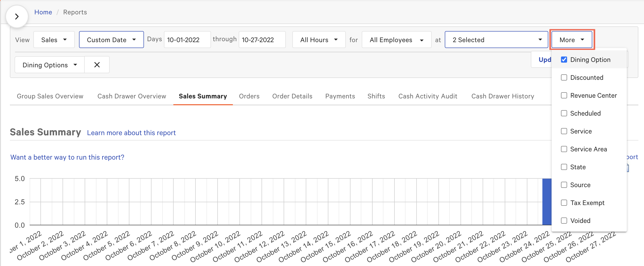Open the Cash Drawer Overview tab
This screenshot has height=266, width=644.
pos(131,96)
